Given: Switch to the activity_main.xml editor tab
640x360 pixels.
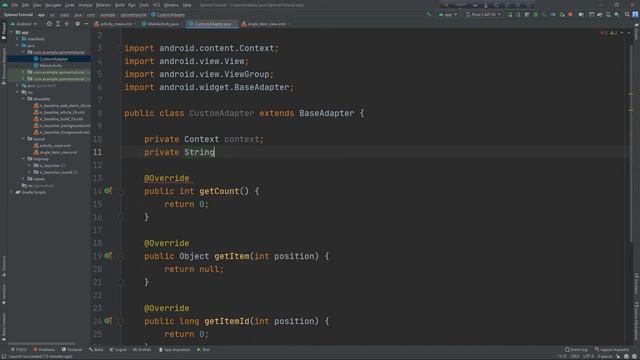Looking at the screenshot, I should 113,24.
